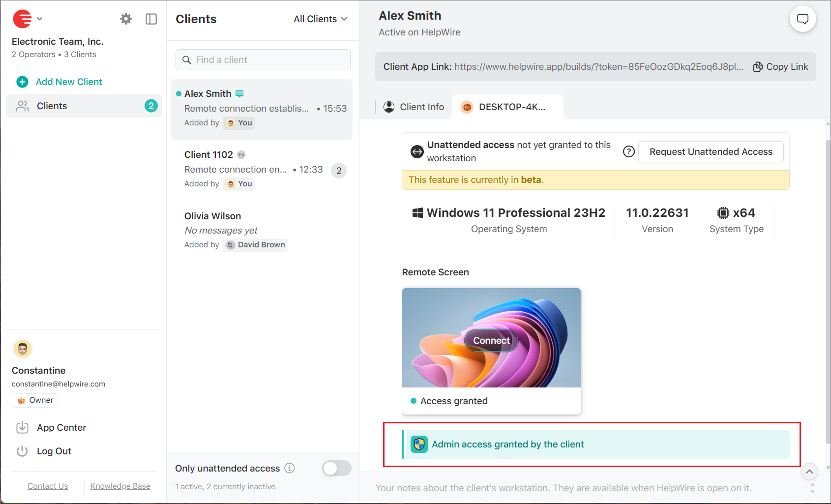Screen dimensions: 831x504
Task: Click the scroll-to-top chevron
Action: pos(809,472)
